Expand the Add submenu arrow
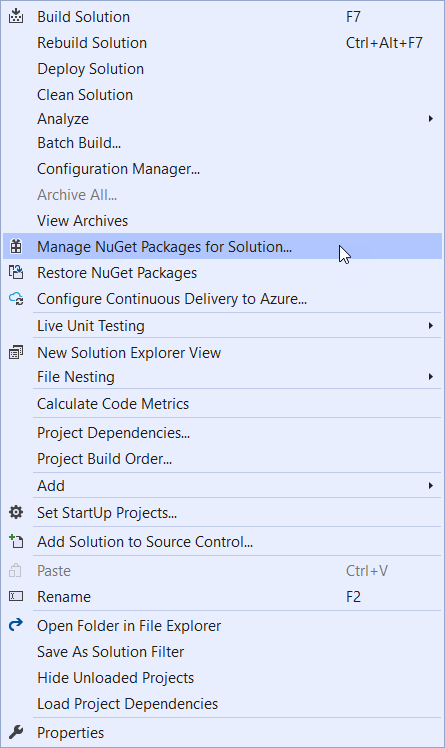Image resolution: width=445 pixels, height=748 pixels. coord(430,485)
